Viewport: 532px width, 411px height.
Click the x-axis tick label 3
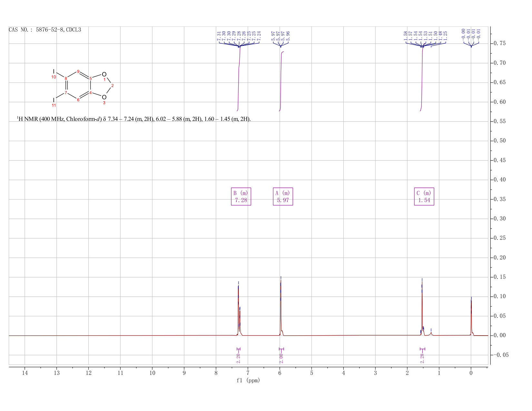point(375,374)
